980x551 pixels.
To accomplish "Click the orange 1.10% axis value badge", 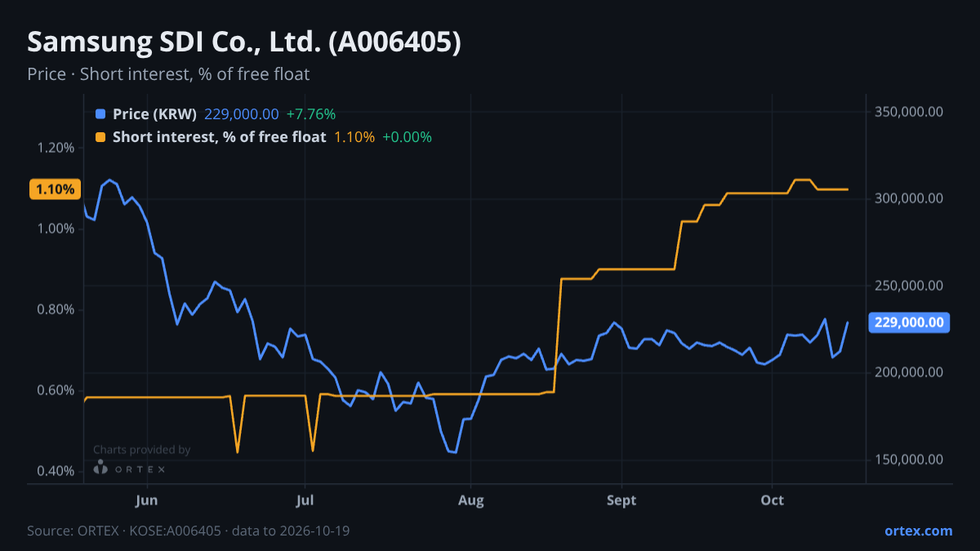I will pos(56,189).
